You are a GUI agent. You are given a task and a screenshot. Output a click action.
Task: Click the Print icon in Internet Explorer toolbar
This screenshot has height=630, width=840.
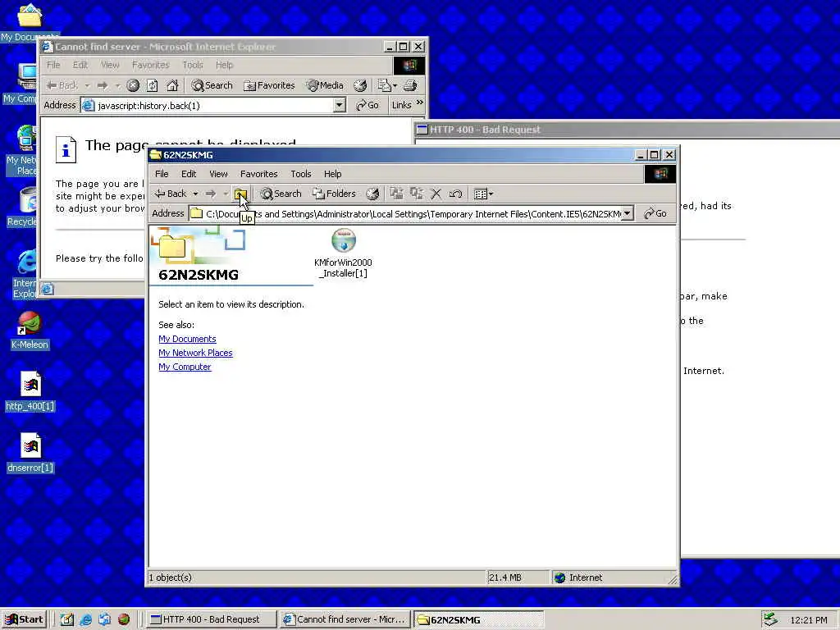pos(410,85)
